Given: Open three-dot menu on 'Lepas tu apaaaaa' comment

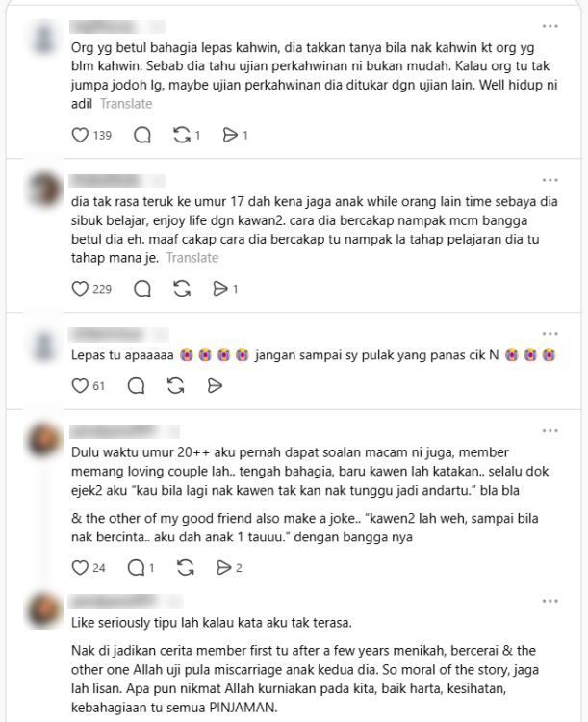Looking at the screenshot, I should pos(550,334).
